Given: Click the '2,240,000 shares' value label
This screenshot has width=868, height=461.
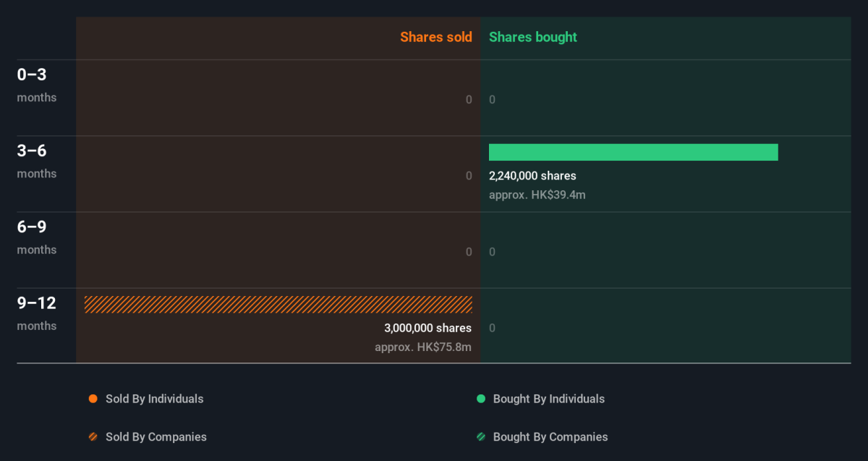Looking at the screenshot, I should coord(532,176).
